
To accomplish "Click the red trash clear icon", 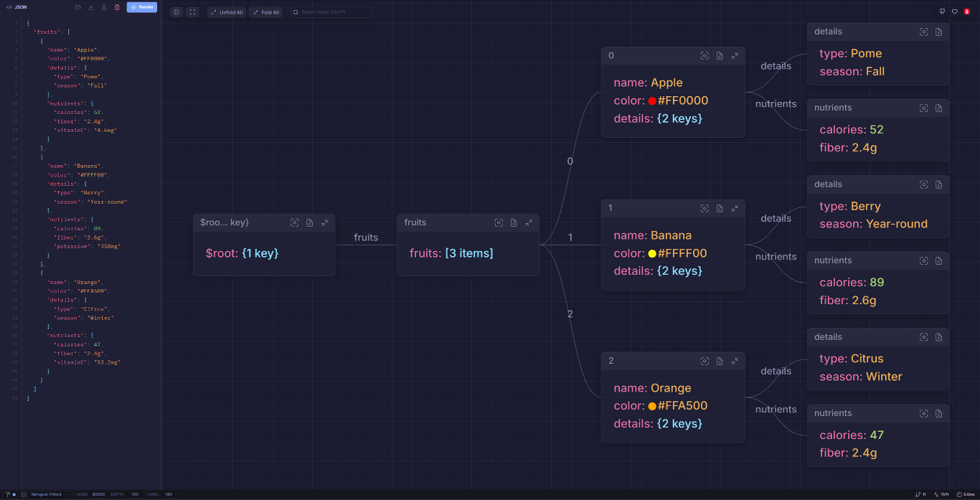I will pos(117,7).
